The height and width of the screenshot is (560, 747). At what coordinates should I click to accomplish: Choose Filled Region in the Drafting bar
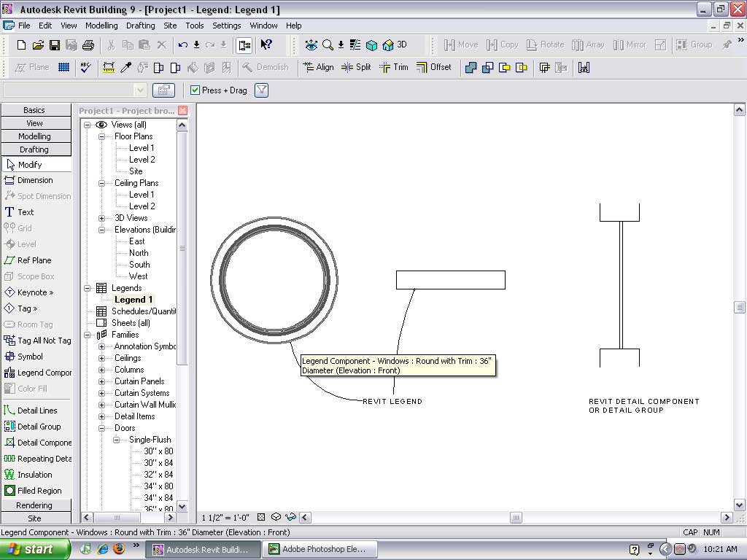[38, 491]
